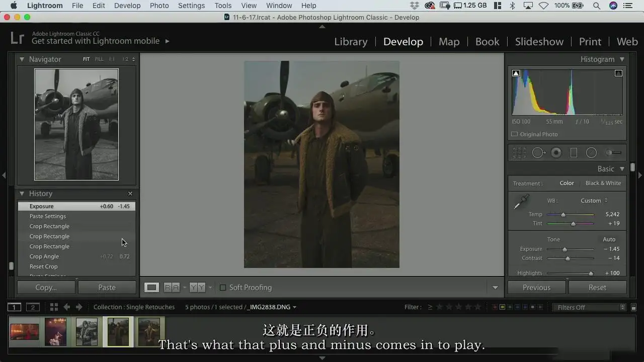Switch treatment to Black & White

603,183
